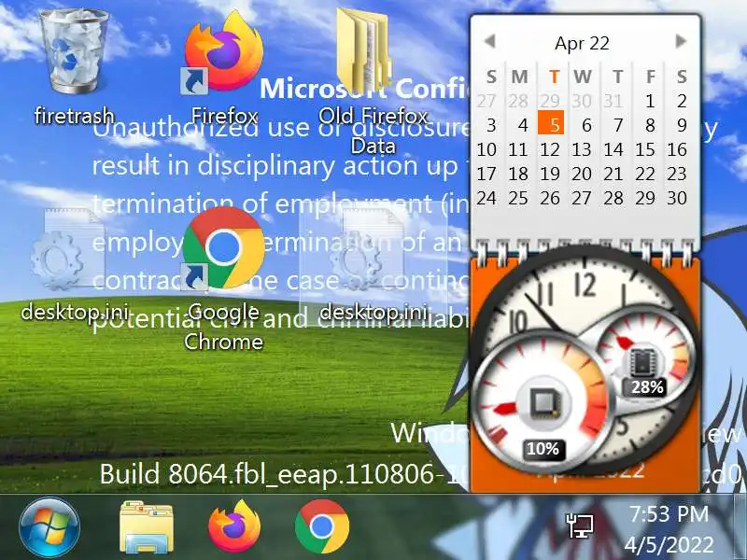Click the network tray icon

(x=580, y=526)
